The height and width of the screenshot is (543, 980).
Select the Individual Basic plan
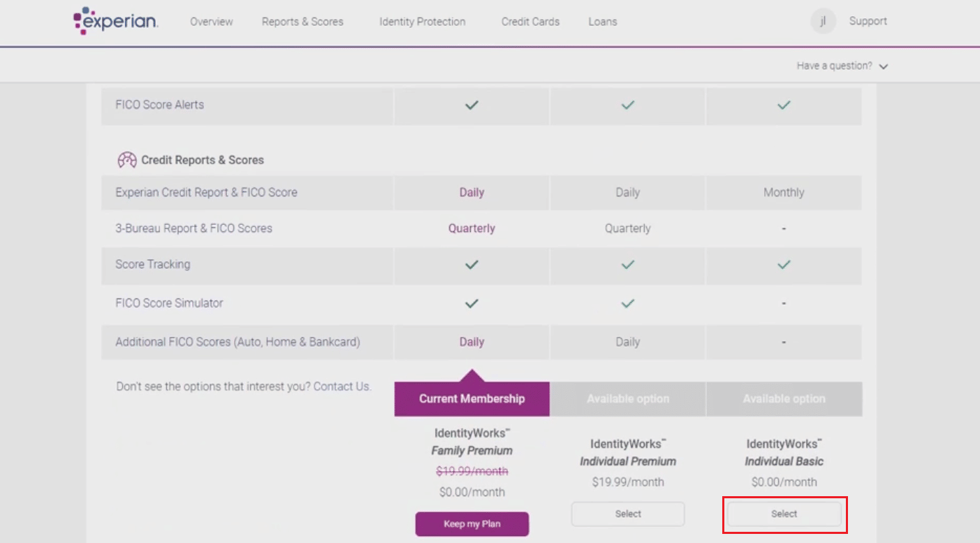[784, 514]
